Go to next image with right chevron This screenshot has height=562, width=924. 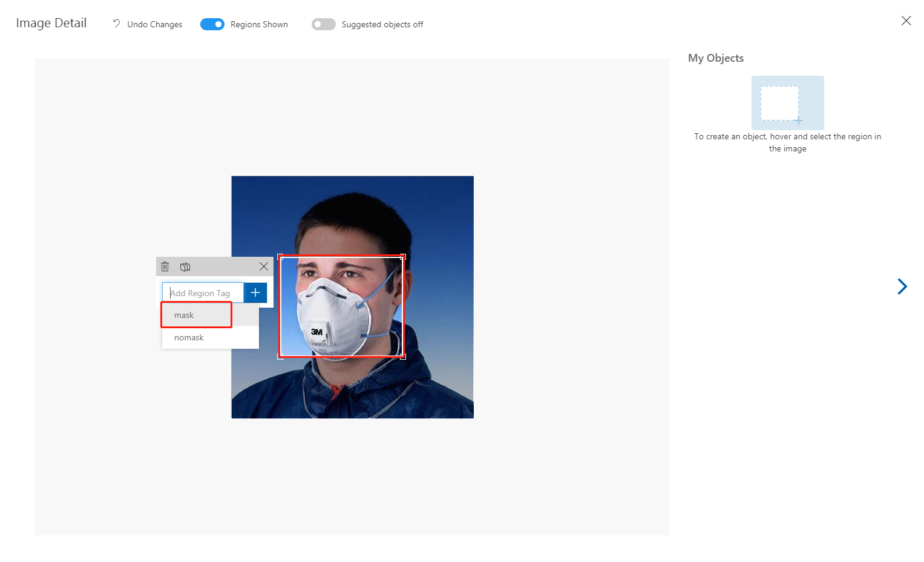[x=902, y=286]
